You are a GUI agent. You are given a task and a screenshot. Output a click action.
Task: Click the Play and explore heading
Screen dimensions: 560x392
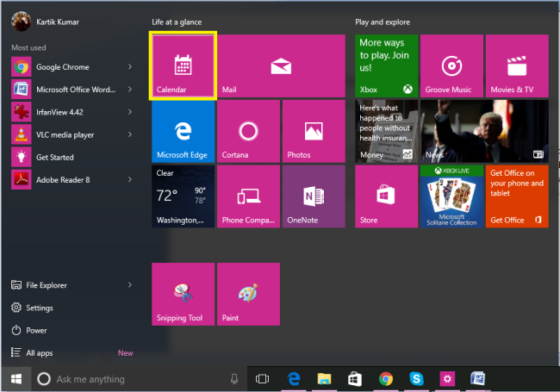pos(383,22)
